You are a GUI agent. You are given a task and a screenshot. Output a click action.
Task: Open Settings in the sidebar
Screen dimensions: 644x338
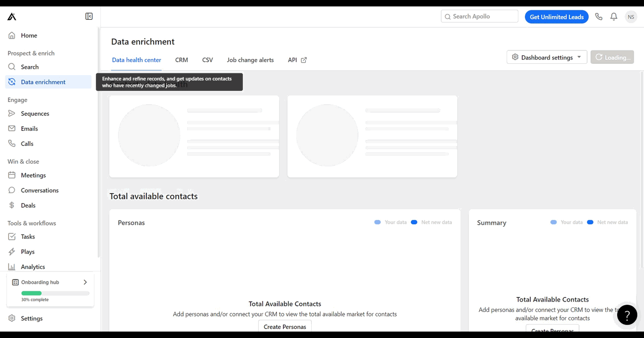click(48, 318)
